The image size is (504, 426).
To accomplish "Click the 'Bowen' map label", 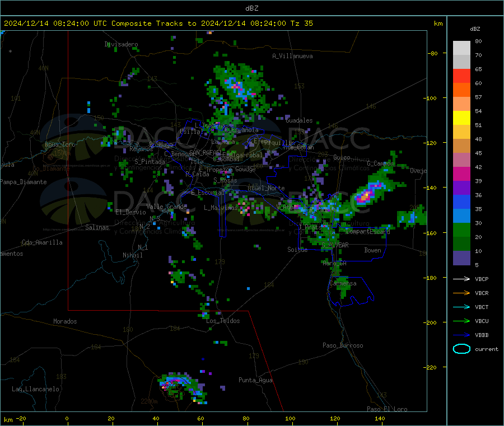I will (372, 250).
